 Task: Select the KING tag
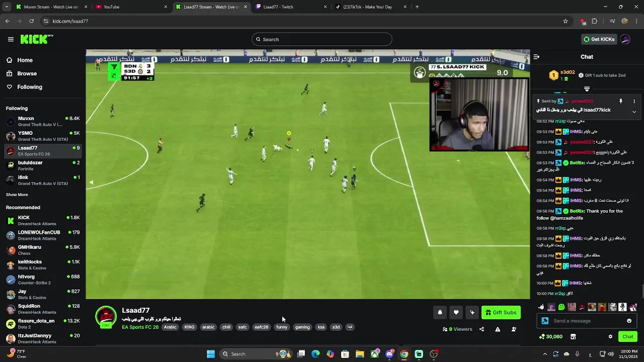[x=189, y=327]
